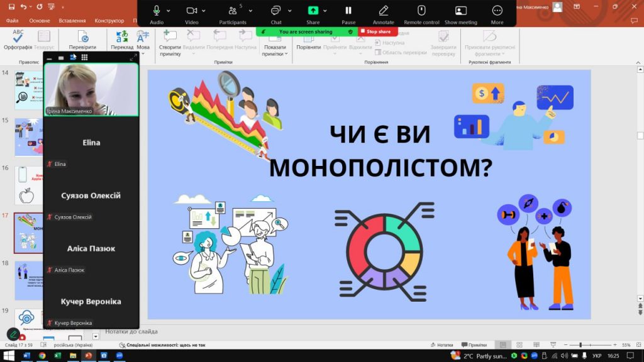Image resolution: width=644 pixels, height=362 pixels.
Task: Pause the screen share
Action: [348, 11]
